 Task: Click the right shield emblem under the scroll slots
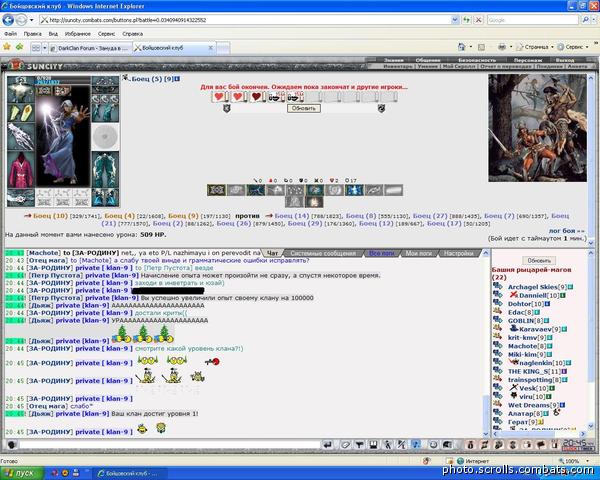381,109
